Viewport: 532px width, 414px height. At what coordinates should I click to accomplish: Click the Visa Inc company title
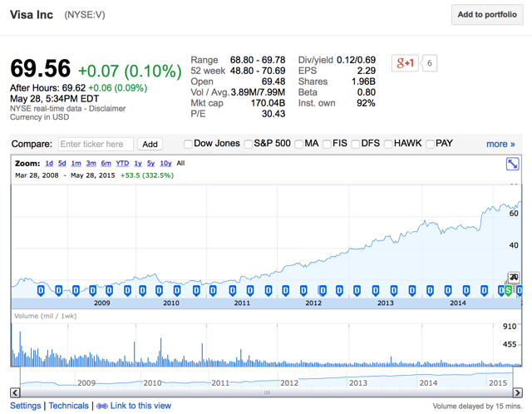click(x=32, y=15)
